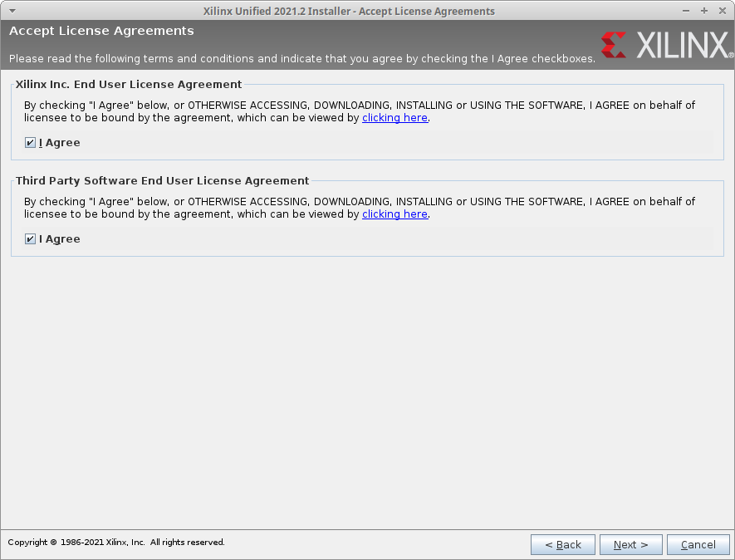
Task: Click the installer title bar text
Action: pyautogui.click(x=349, y=11)
